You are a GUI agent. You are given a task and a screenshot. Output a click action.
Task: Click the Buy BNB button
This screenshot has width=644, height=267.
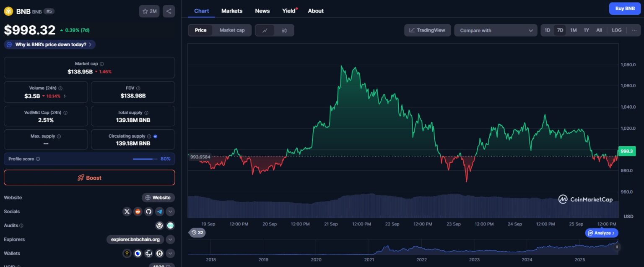625,8
